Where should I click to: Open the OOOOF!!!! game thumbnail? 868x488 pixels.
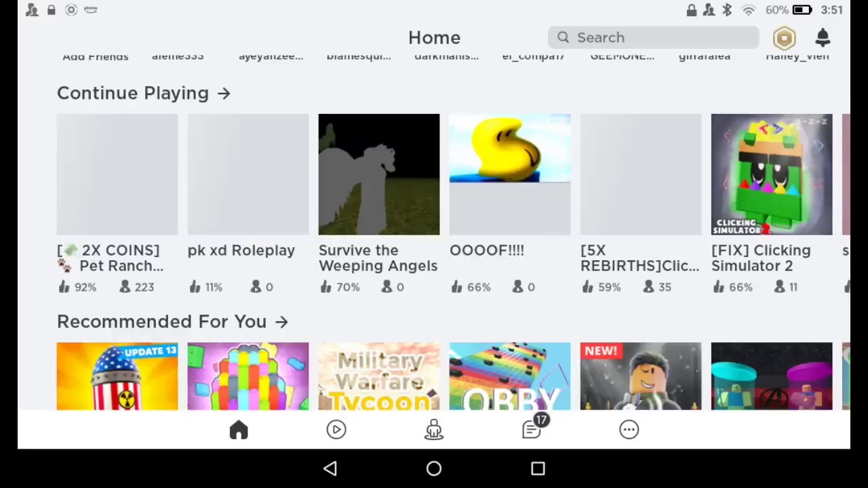coord(510,174)
